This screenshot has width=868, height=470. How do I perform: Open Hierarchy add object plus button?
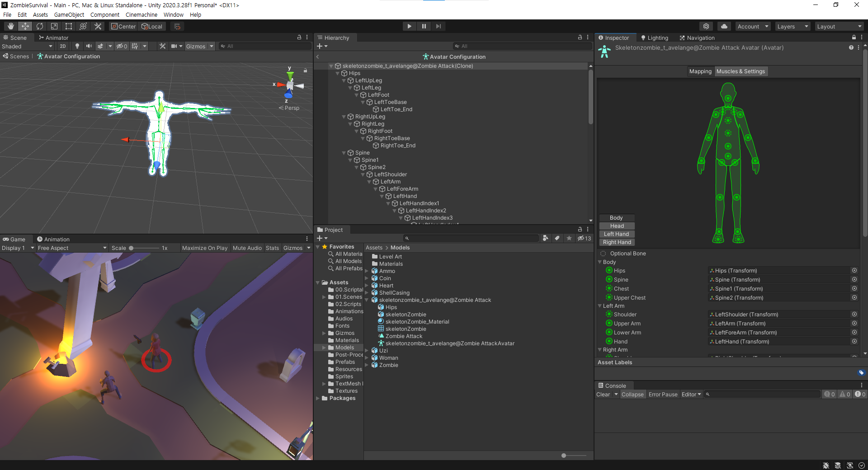(x=322, y=46)
